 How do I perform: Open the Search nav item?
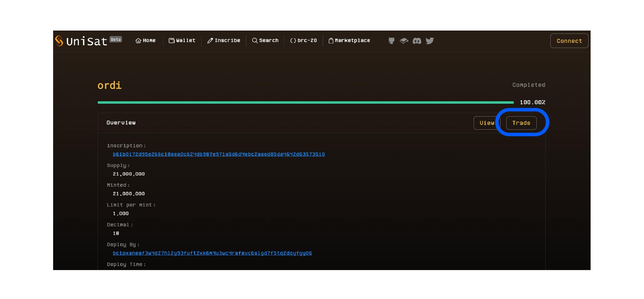pos(265,40)
